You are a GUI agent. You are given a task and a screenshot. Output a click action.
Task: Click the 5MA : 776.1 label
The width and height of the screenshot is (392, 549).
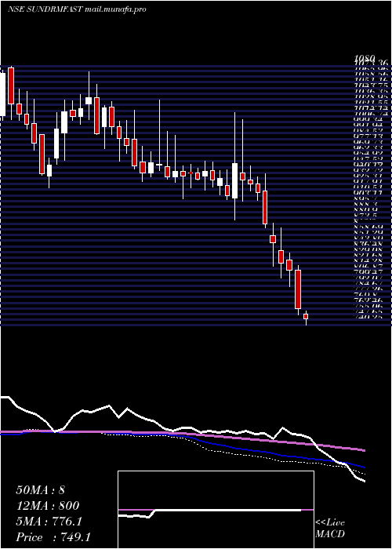pos(49,522)
